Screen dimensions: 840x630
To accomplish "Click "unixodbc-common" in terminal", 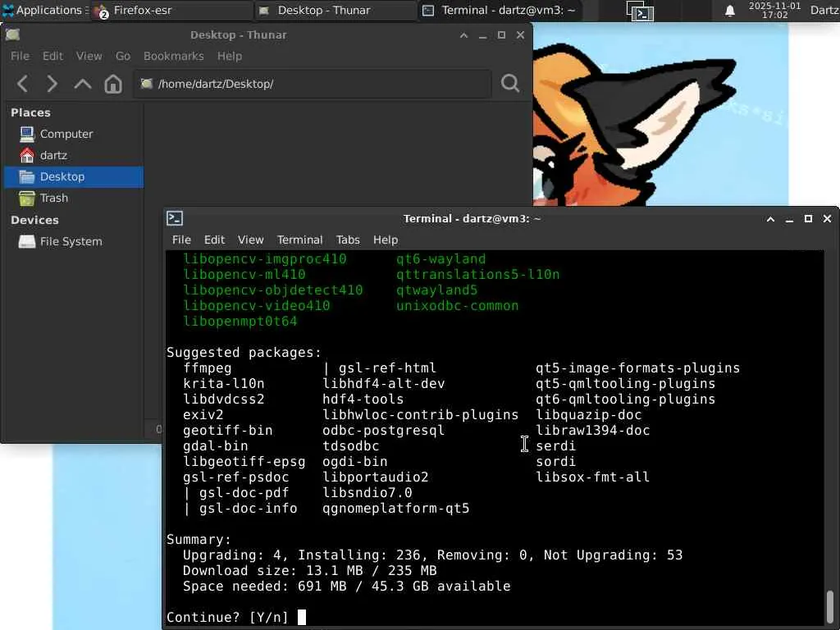I will click(x=458, y=306).
